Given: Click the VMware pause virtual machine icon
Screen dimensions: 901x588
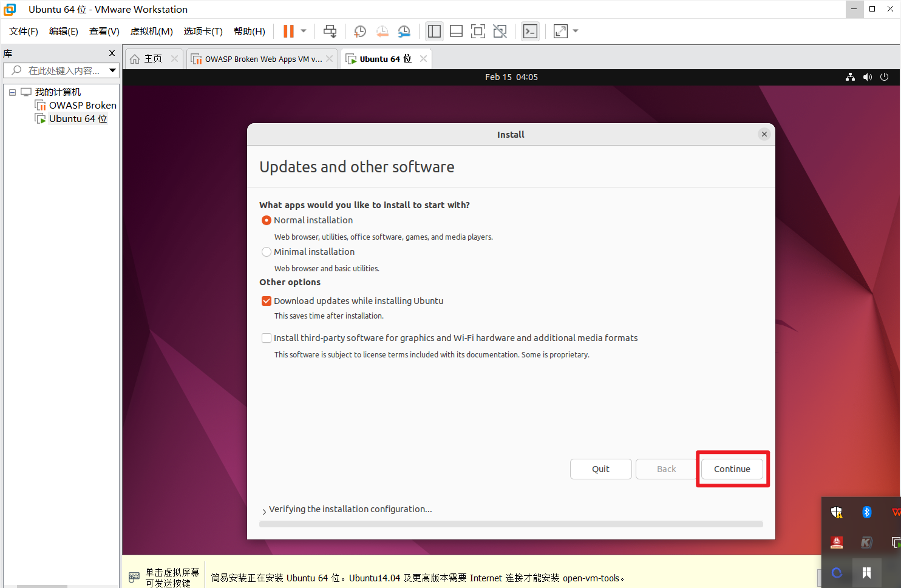Looking at the screenshot, I should pyautogui.click(x=288, y=31).
